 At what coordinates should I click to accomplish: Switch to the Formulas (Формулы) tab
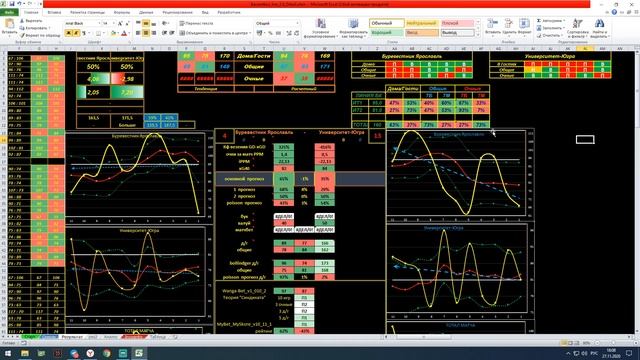click(122, 13)
